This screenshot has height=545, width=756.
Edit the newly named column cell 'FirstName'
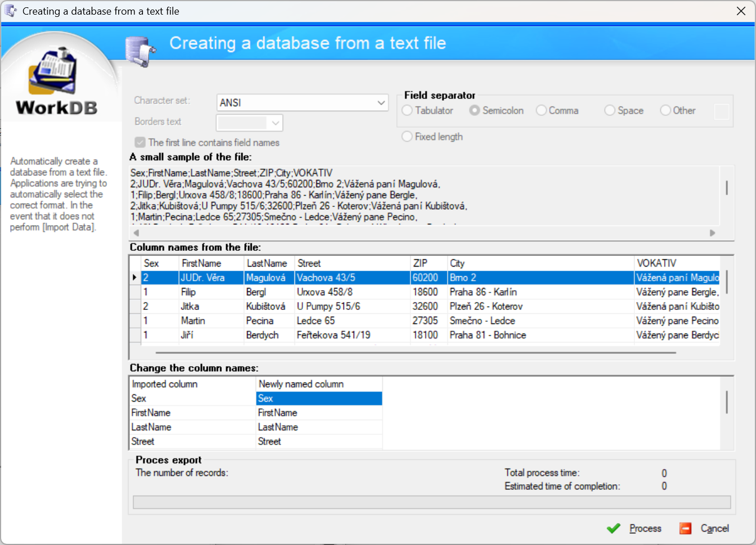(x=319, y=413)
